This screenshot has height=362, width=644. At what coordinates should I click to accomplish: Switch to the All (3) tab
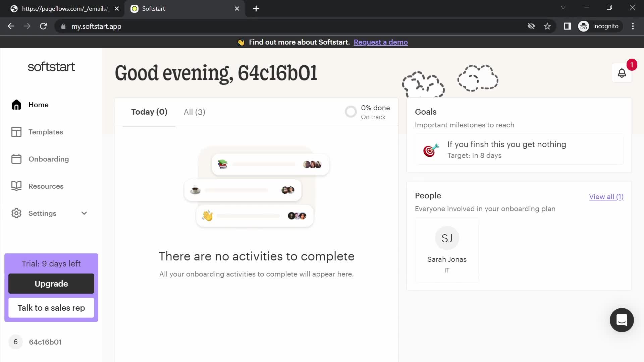tap(194, 112)
